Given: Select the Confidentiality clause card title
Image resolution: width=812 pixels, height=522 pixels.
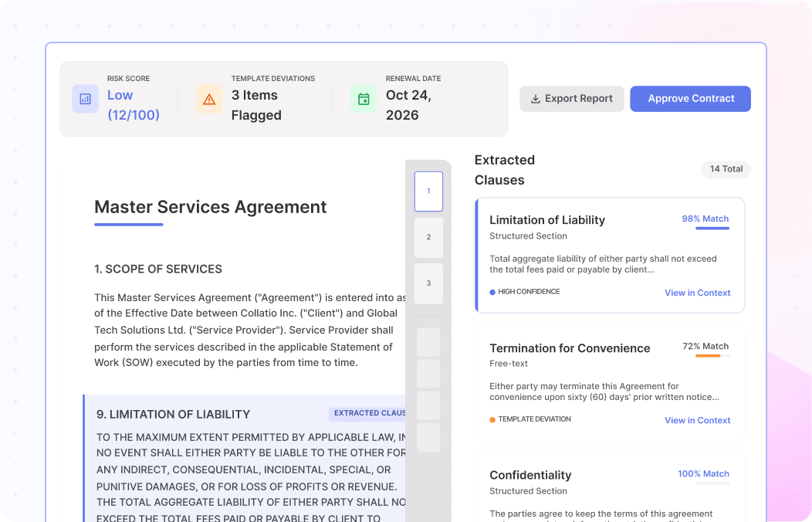Looking at the screenshot, I should tap(530, 475).
